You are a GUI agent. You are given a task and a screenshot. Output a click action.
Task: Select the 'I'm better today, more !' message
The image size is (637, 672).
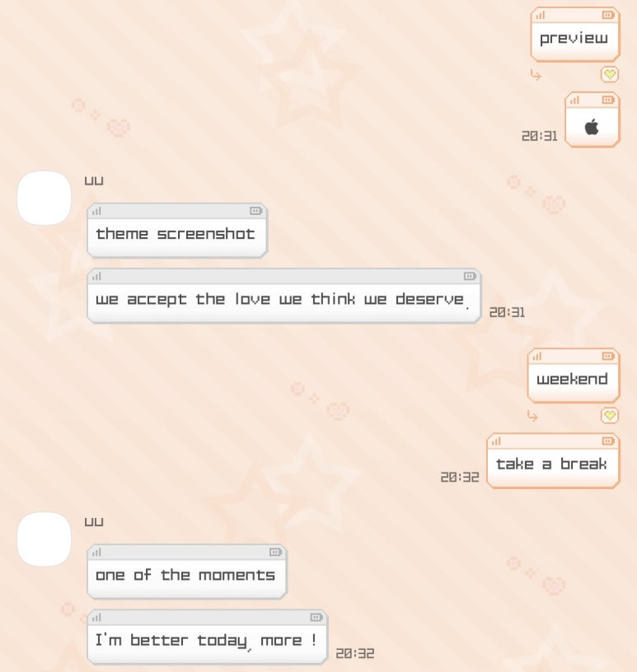207,637
